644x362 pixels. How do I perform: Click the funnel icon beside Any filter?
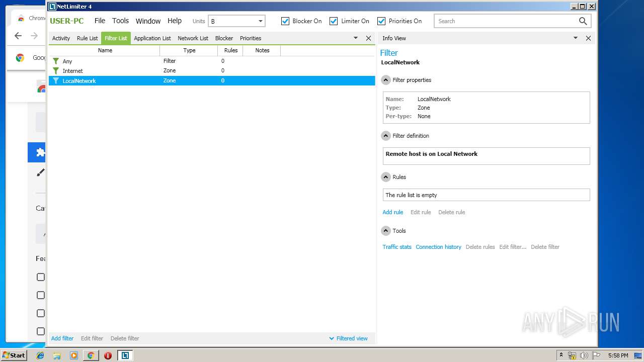click(x=56, y=61)
